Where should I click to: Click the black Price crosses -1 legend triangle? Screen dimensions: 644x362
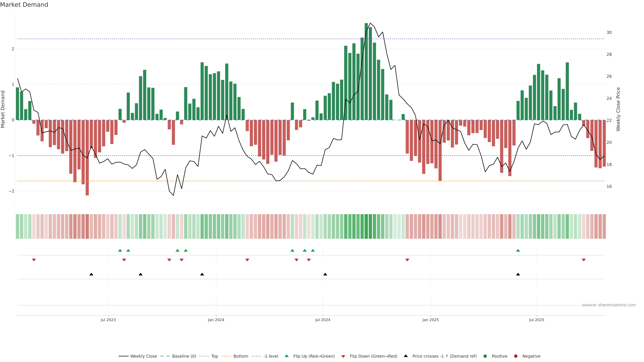tap(406, 356)
